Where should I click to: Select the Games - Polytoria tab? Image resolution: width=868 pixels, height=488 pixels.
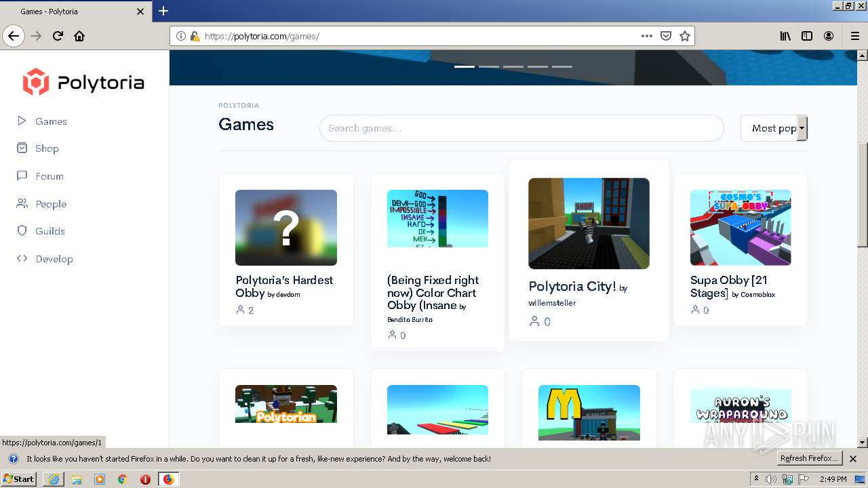76,12
